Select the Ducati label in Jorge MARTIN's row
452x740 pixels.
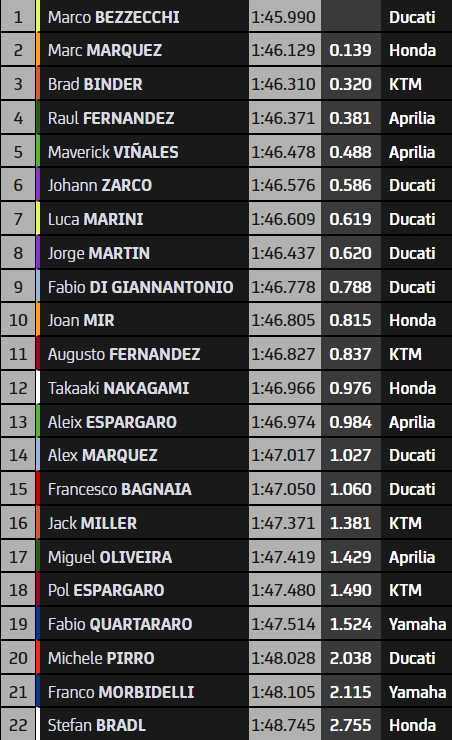(x=412, y=253)
